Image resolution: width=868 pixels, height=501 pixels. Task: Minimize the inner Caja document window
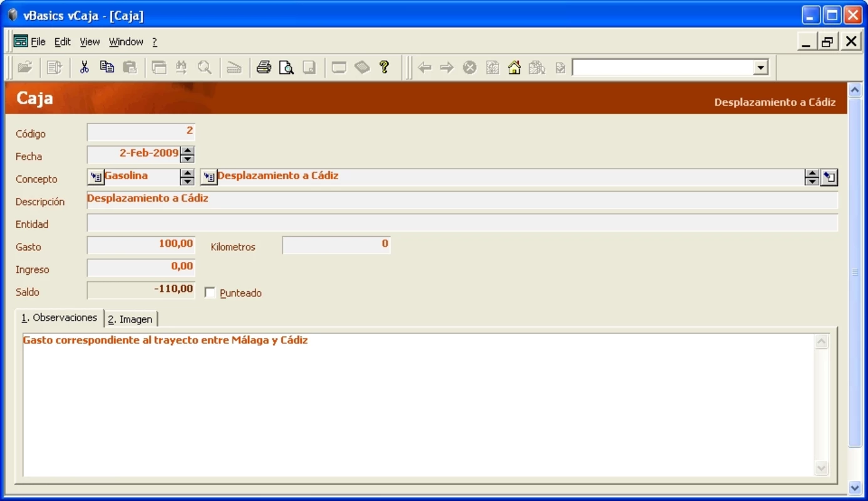tap(806, 42)
